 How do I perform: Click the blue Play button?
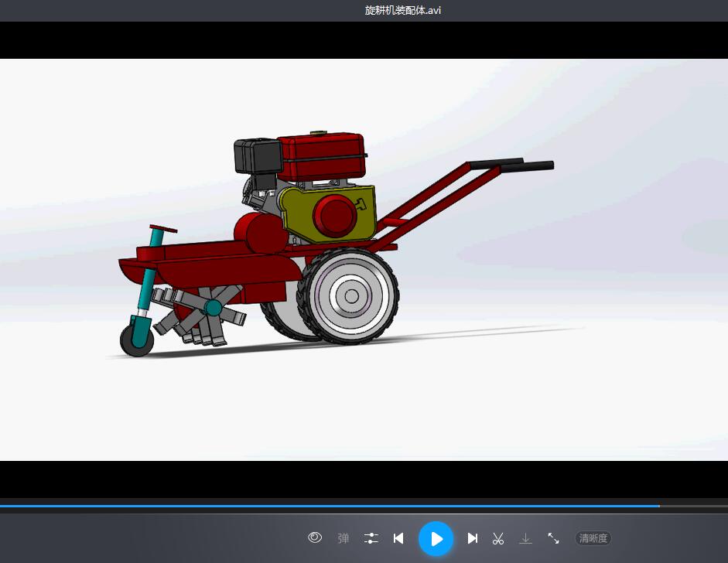click(436, 538)
